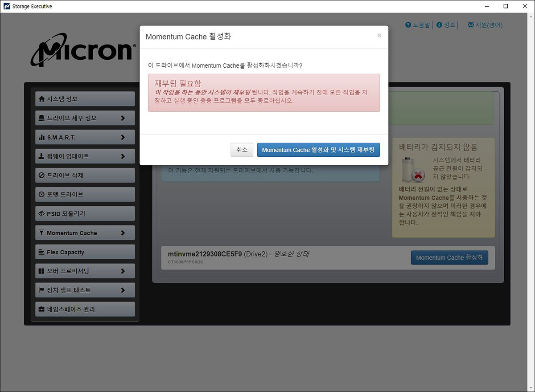The height and width of the screenshot is (392, 535).
Task: Click the home icon beside 시스템 정보
Action: [x=42, y=99]
